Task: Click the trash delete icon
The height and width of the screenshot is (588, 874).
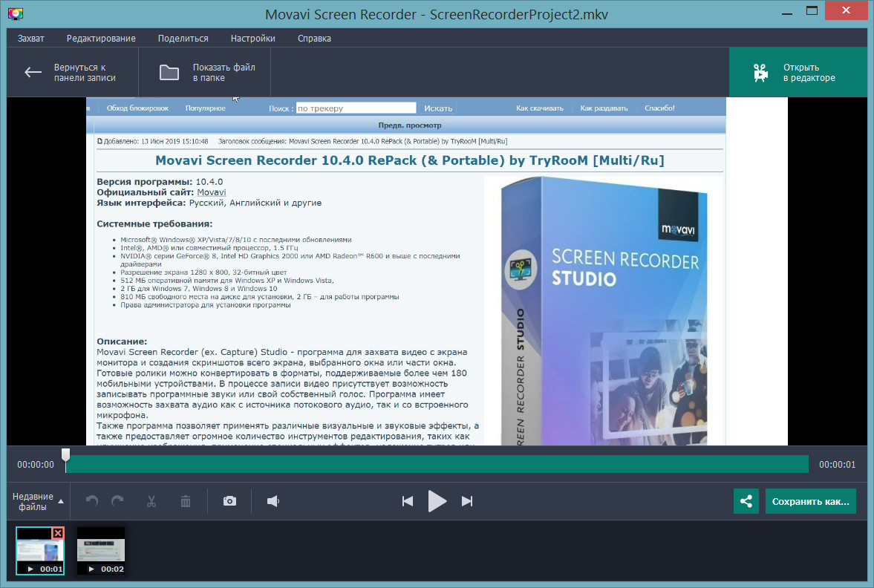Action: tap(186, 501)
